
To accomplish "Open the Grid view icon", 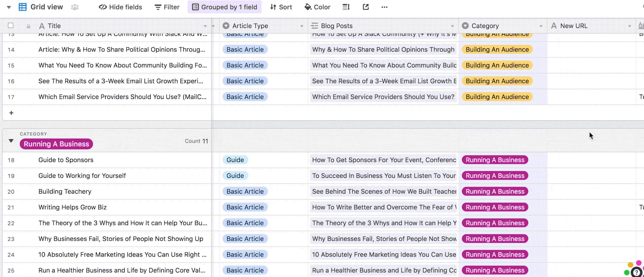I will coord(23,7).
